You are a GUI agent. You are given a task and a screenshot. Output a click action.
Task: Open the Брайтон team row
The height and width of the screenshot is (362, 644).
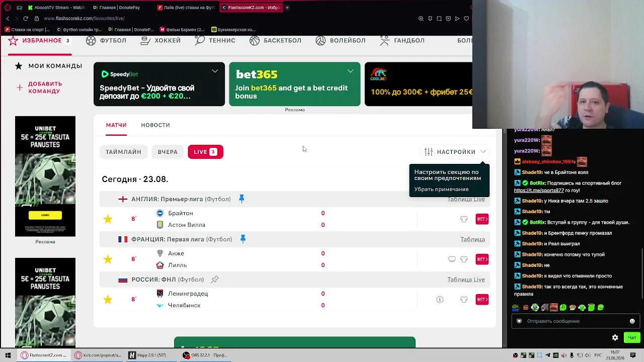point(181,213)
